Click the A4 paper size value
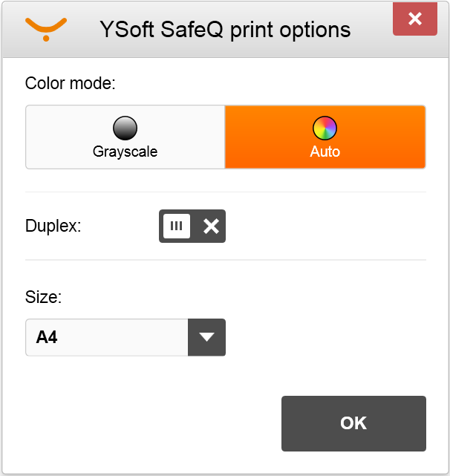This screenshot has height=476, width=450. click(48, 338)
